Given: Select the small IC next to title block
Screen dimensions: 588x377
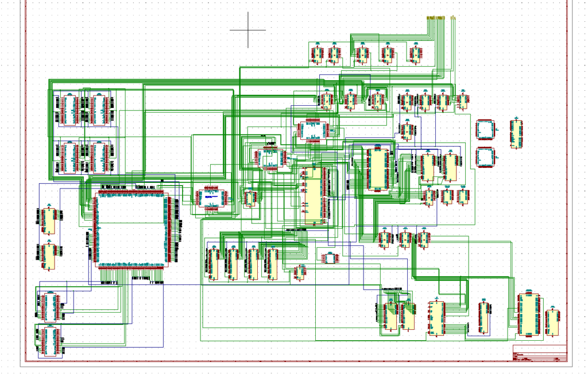Looking at the screenshot, I should coord(552,323).
